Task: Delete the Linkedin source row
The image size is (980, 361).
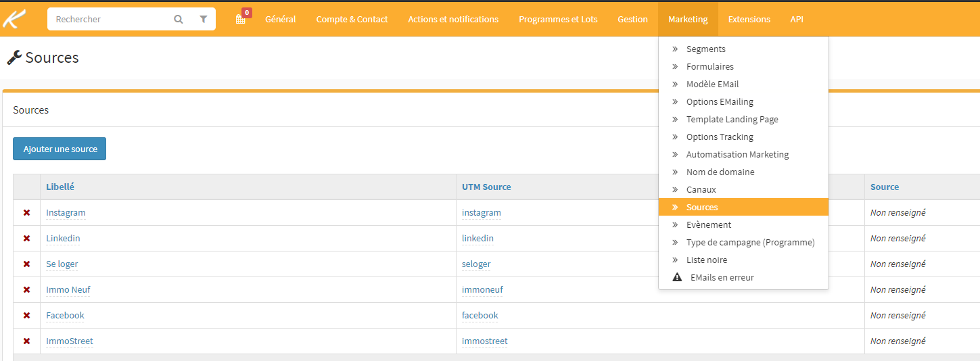Action: 27,239
